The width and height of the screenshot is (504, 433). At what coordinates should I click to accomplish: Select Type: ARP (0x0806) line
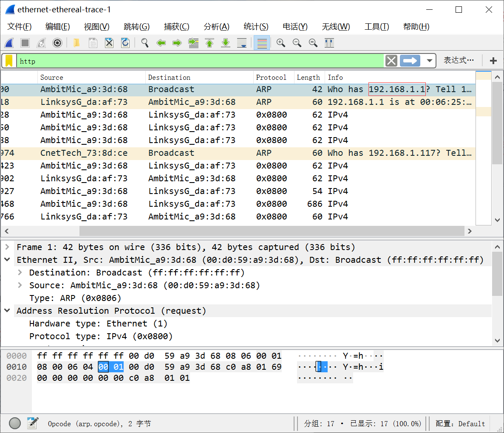click(x=75, y=298)
